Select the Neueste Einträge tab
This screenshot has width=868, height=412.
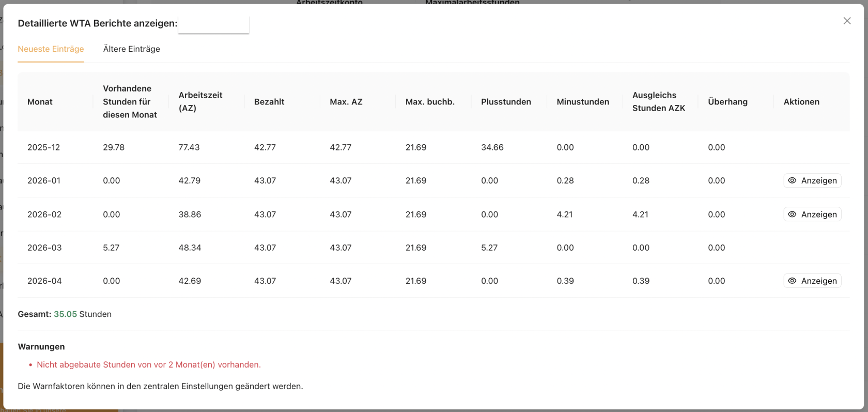tap(51, 49)
